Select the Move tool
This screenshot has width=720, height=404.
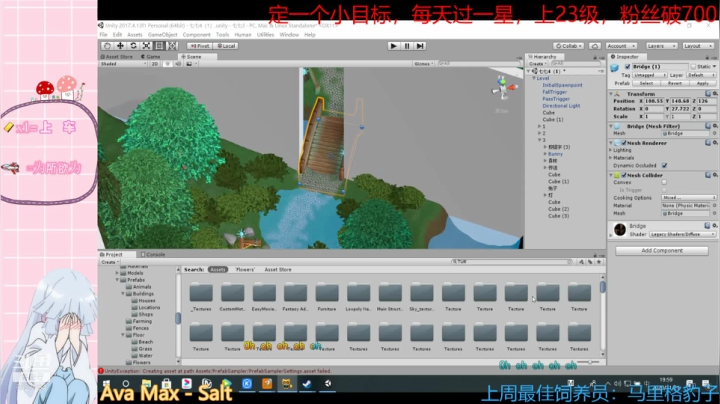pyautogui.click(x=120, y=46)
